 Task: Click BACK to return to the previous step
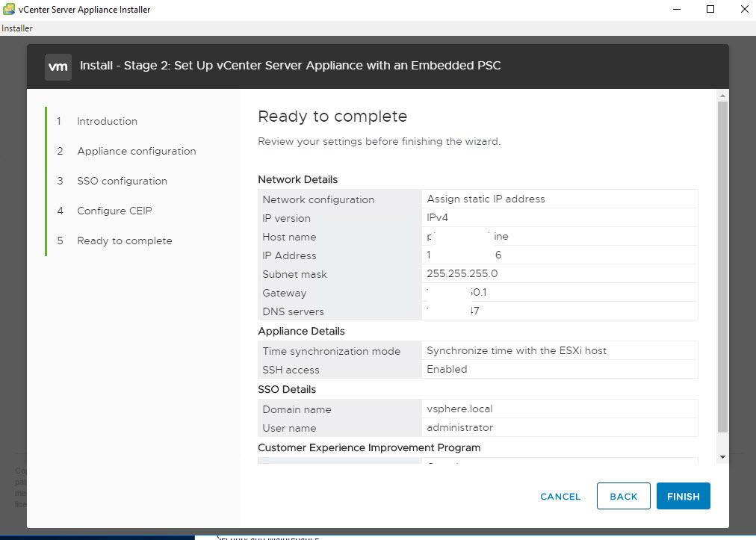(623, 497)
